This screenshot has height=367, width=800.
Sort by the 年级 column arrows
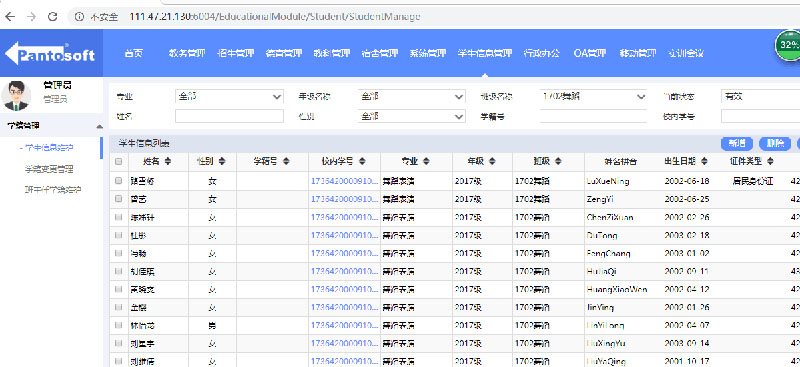click(492, 161)
